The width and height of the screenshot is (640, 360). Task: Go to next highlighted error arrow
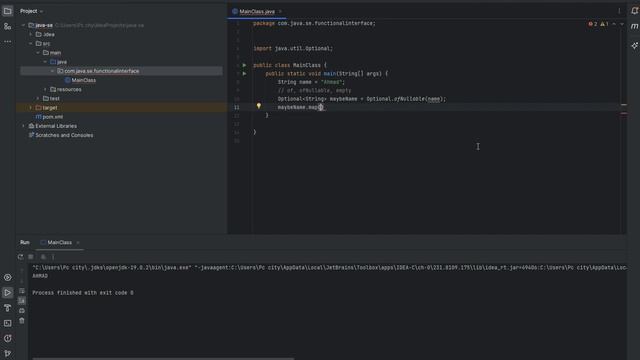[x=622, y=24]
